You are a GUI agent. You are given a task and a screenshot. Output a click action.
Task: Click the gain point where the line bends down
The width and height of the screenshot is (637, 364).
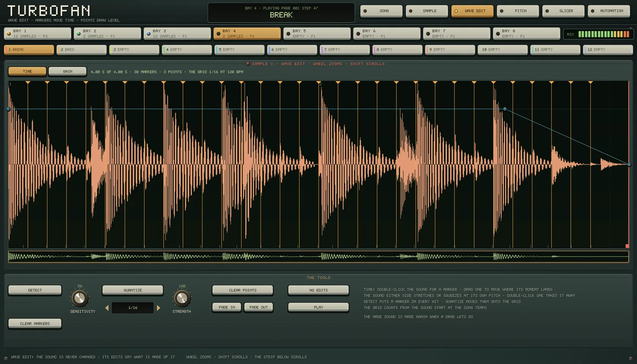click(505, 109)
